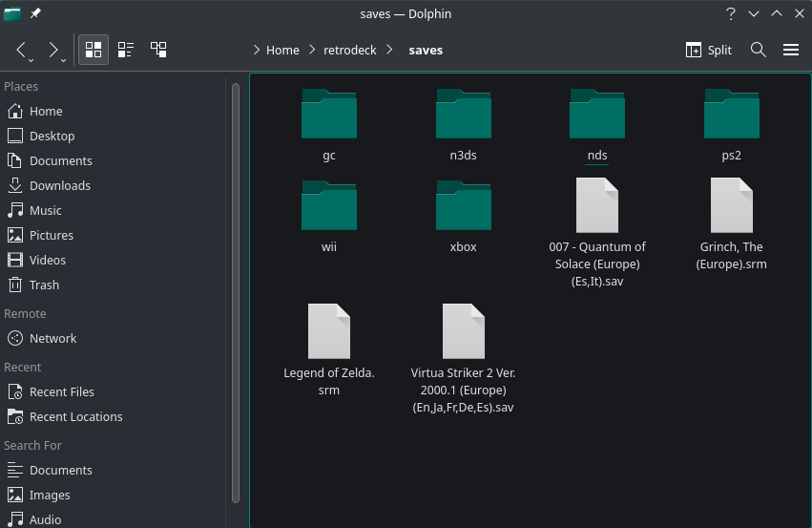Select the Grinch, The (Europe).srm file
Image resolution: width=812 pixels, height=528 pixels.
pyautogui.click(x=731, y=205)
